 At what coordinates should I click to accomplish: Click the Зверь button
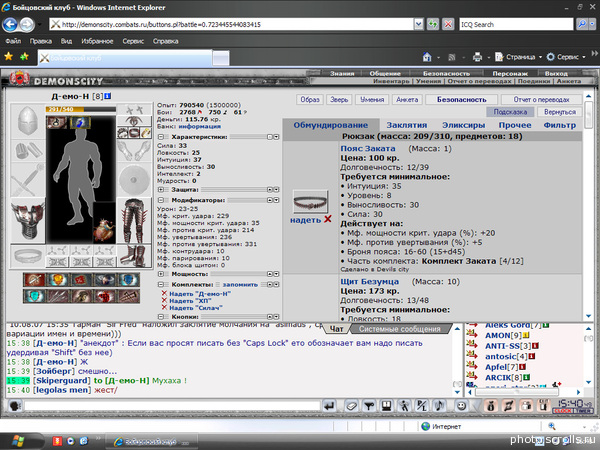[x=339, y=99]
